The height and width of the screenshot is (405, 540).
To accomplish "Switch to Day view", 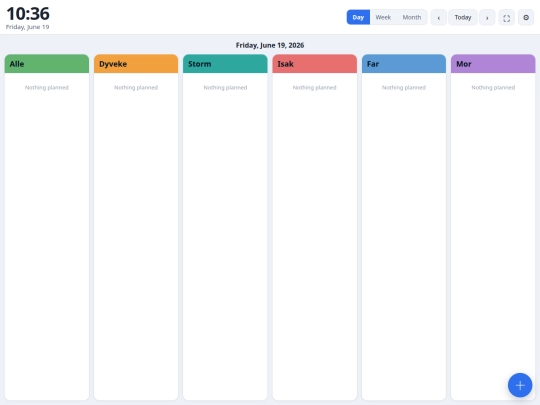I will [358, 17].
